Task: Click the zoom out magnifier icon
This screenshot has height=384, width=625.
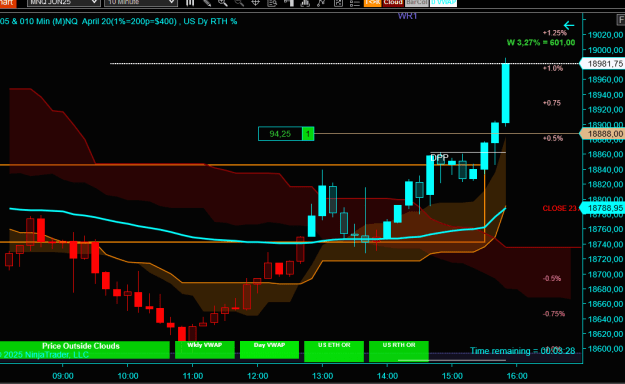Action: point(239,2)
